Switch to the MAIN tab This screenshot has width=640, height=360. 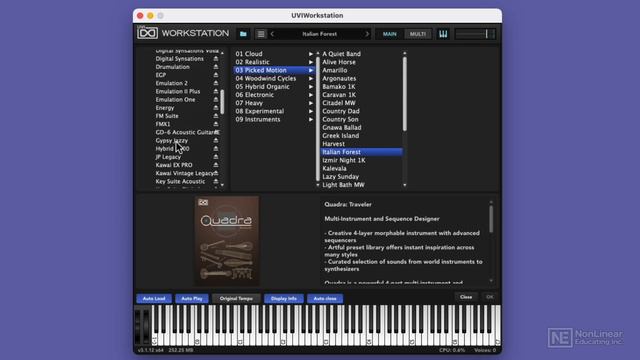point(389,34)
